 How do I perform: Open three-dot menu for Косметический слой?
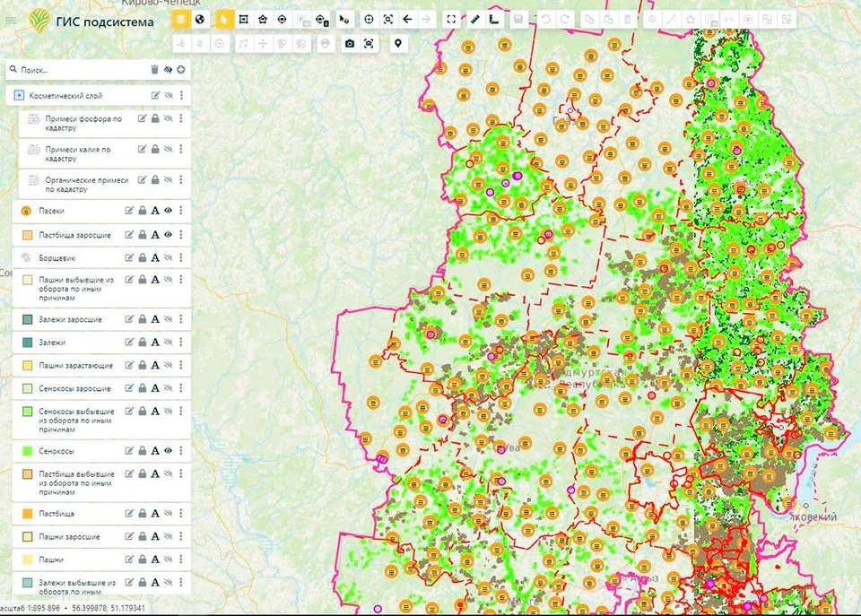[181, 95]
